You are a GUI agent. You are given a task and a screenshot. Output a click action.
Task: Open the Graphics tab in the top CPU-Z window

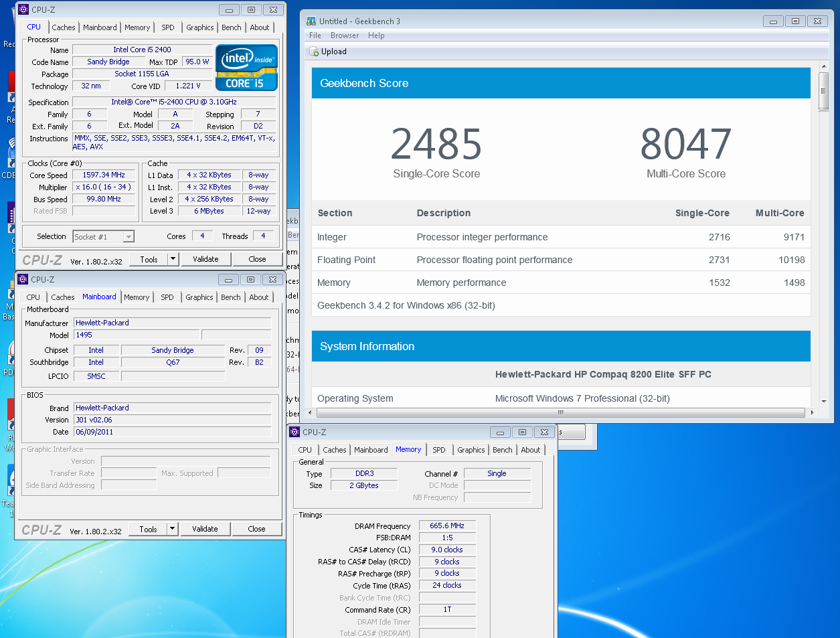(x=200, y=27)
